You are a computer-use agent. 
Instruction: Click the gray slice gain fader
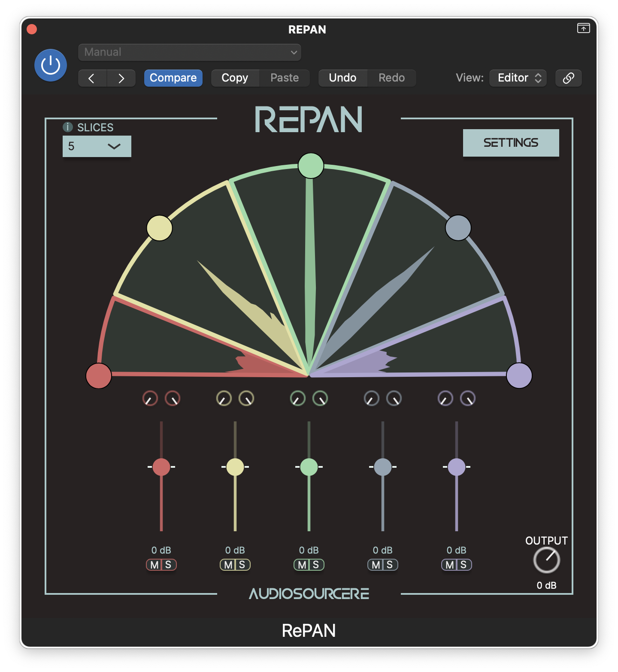tap(383, 467)
